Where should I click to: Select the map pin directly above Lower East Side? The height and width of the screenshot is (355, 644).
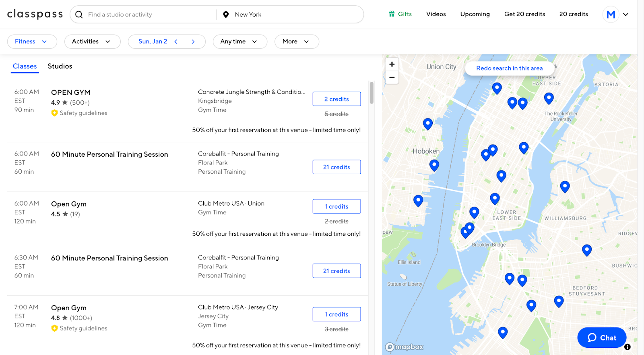tap(495, 199)
